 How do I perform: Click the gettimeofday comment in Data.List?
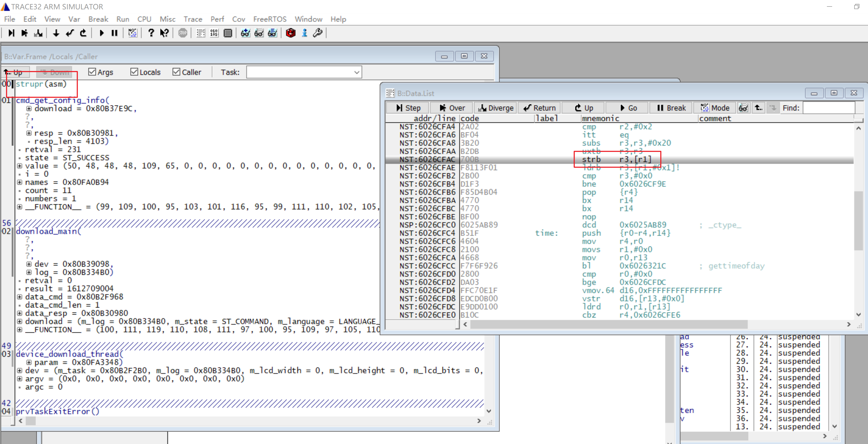coord(736,266)
